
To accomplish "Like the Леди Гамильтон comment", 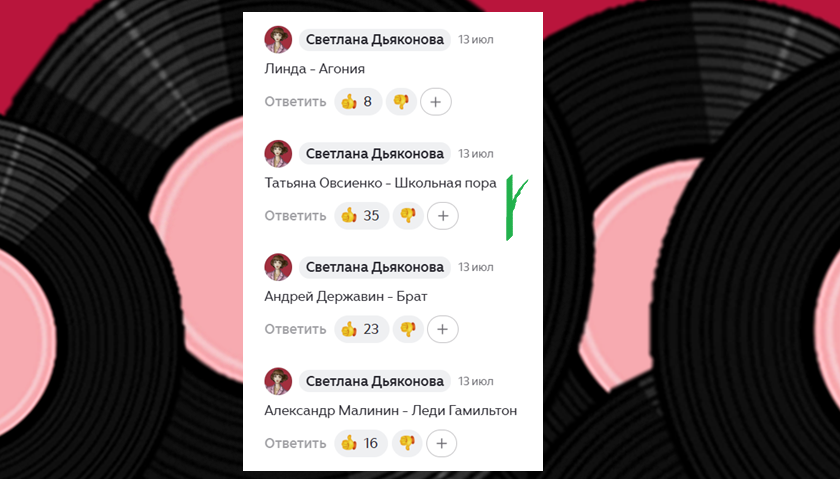I will (361, 443).
